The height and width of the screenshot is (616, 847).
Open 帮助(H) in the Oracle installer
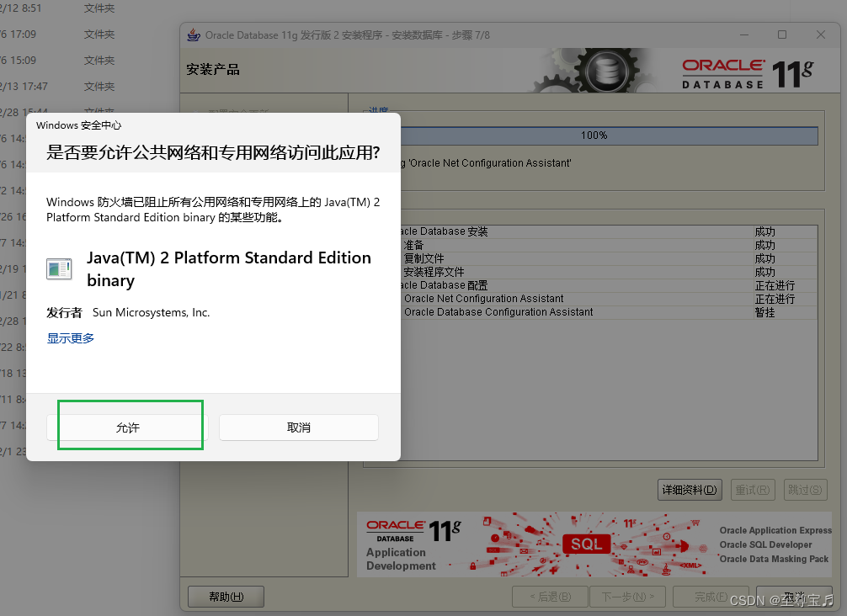pos(226,597)
